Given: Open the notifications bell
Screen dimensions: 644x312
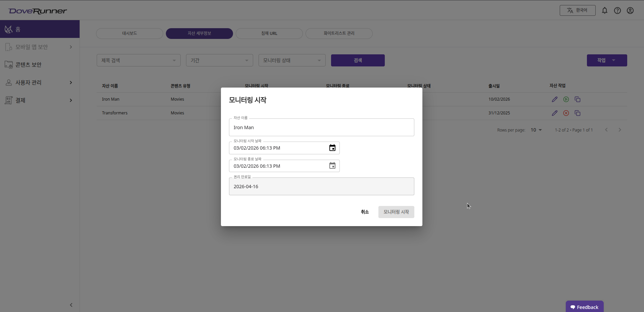Looking at the screenshot, I should [x=604, y=10].
